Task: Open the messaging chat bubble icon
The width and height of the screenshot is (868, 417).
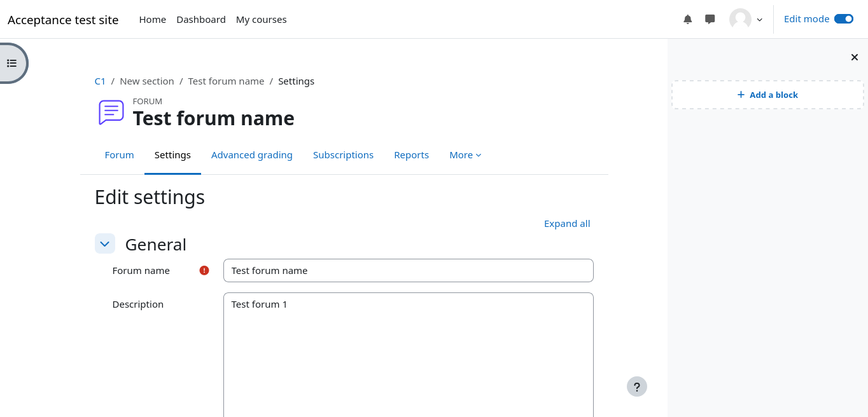Action: pos(710,19)
